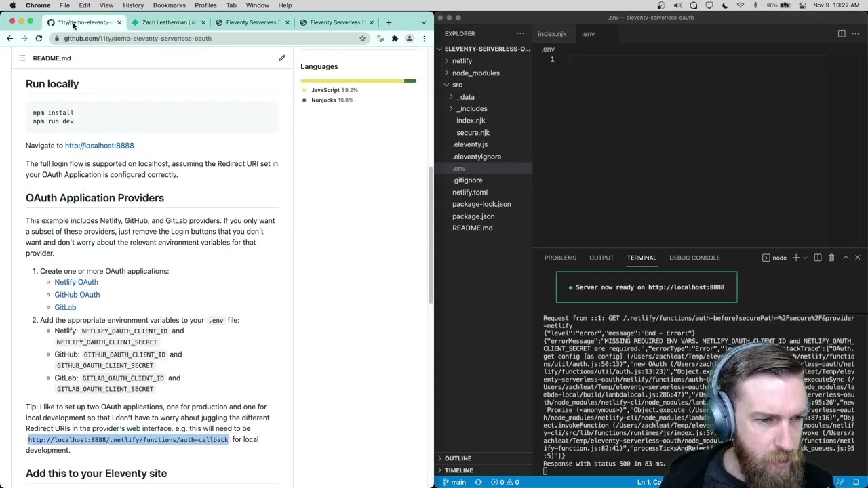This screenshot has width=868, height=488.
Task: Collapse ELEVENTY-SERVERLESS-O... root folder
Action: (485, 49)
